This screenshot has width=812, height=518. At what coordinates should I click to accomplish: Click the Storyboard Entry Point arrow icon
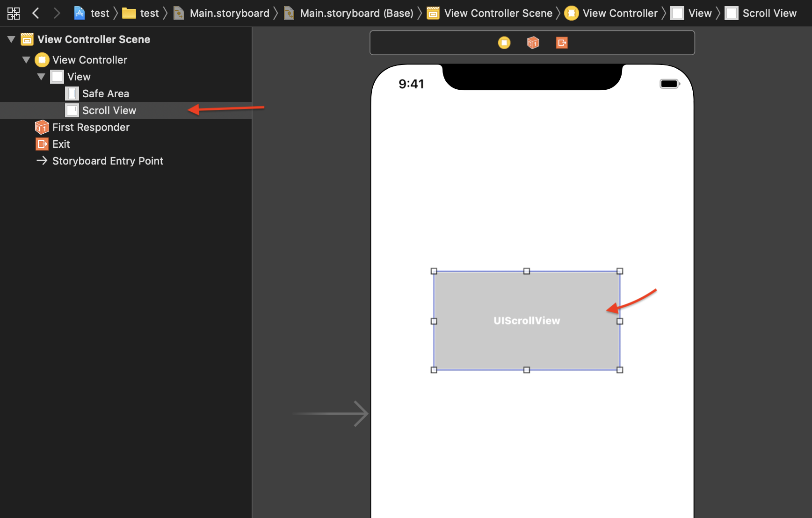(x=42, y=161)
